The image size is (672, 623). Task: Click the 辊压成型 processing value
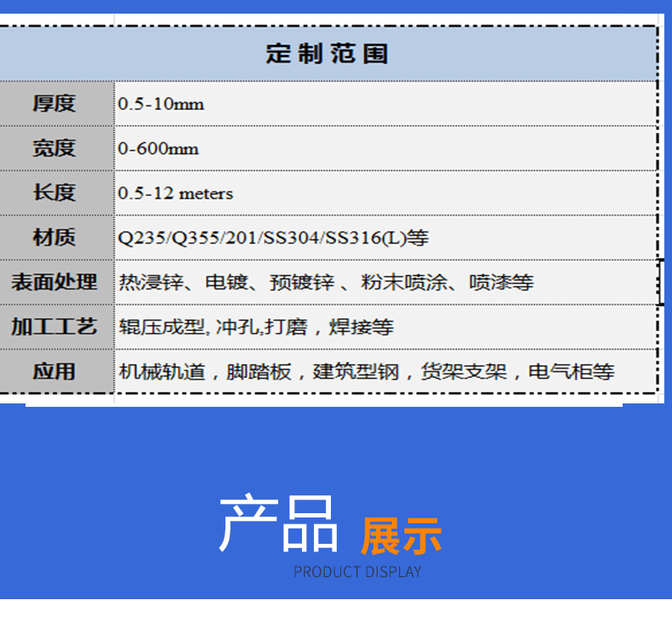(x=256, y=327)
